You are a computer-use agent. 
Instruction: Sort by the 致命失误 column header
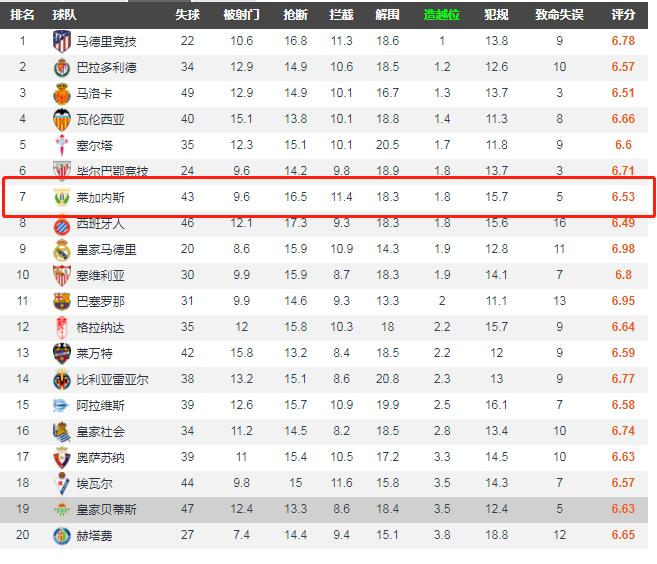point(559,15)
